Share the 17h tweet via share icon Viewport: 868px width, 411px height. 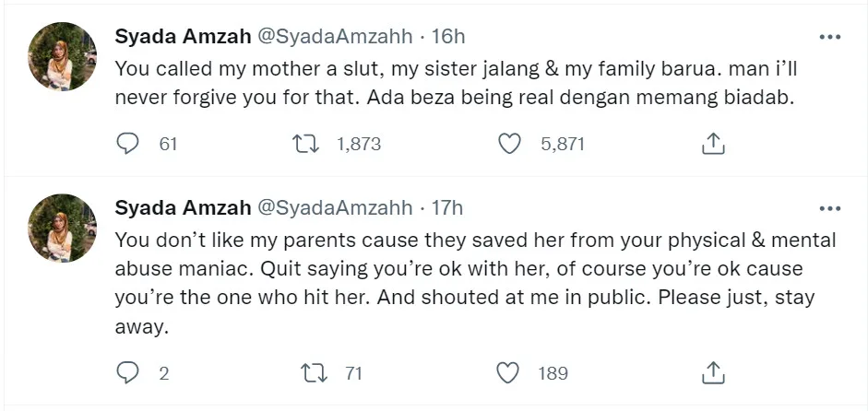click(x=712, y=373)
